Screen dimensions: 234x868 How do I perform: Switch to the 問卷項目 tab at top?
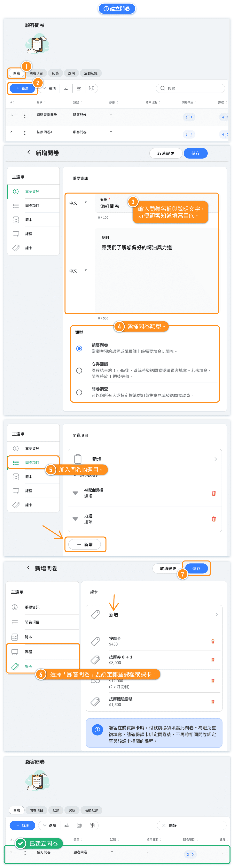[36, 73]
